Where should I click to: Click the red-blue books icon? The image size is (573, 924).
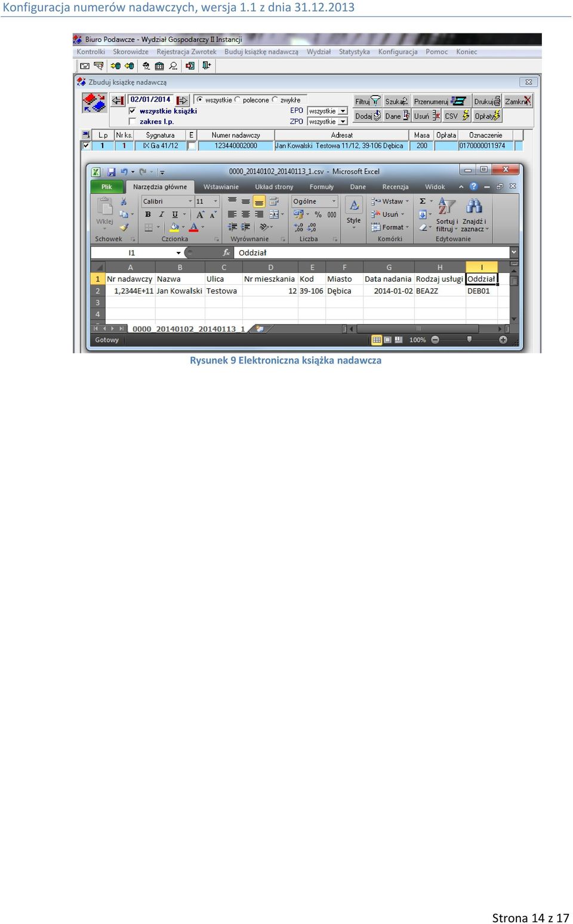tap(95, 103)
